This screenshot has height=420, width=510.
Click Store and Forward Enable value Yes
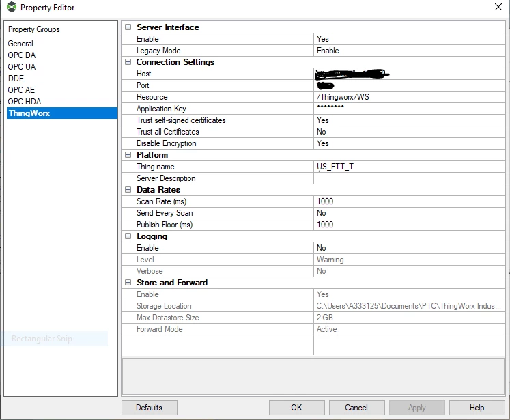[409, 294]
